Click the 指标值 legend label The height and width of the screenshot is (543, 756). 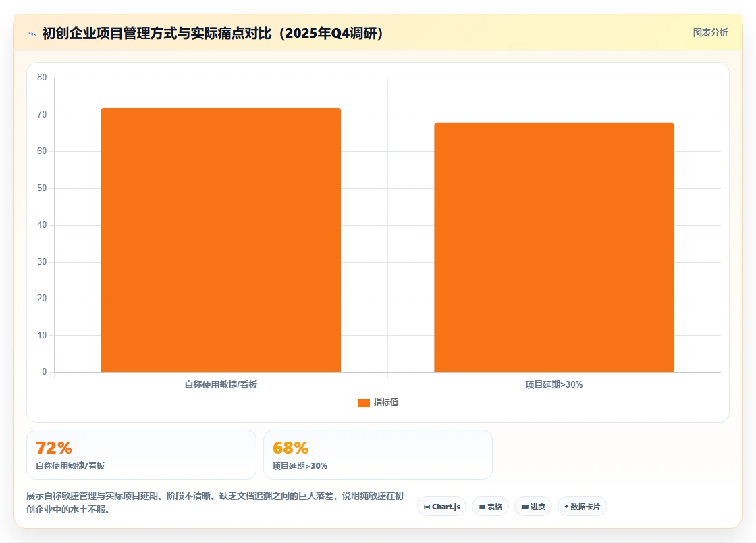(385, 403)
